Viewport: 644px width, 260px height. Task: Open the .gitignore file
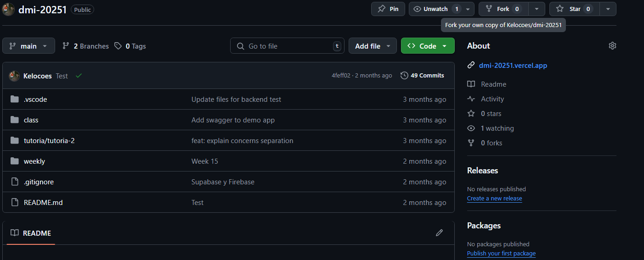click(39, 182)
